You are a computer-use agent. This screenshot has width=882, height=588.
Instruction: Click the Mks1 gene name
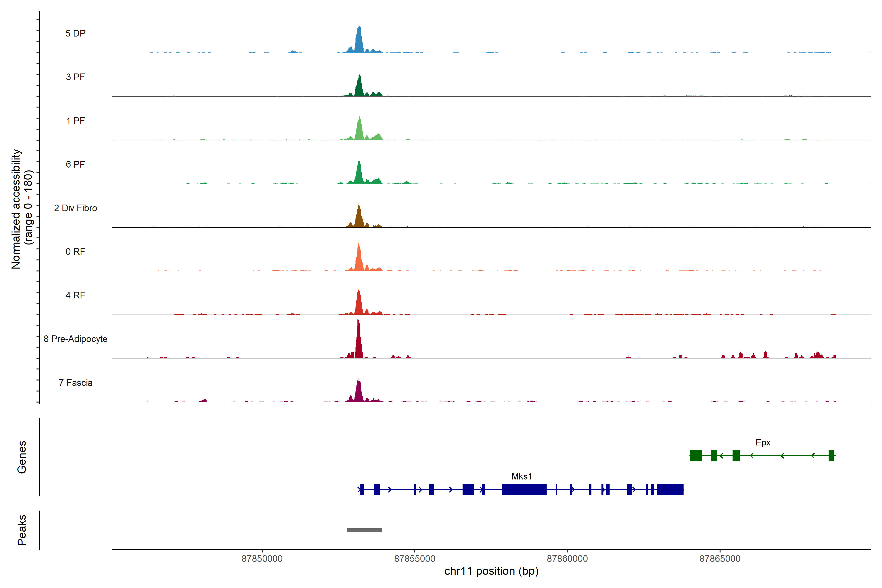[522, 476]
